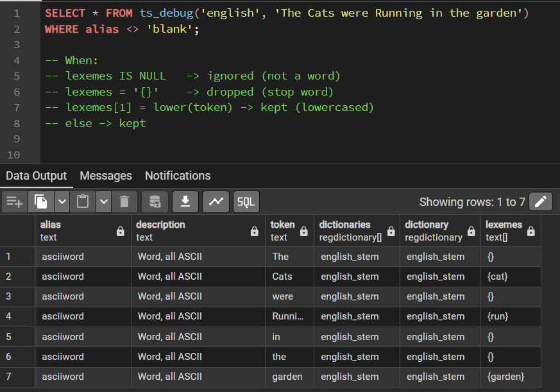Select the dictionaries column header

[x=357, y=231]
